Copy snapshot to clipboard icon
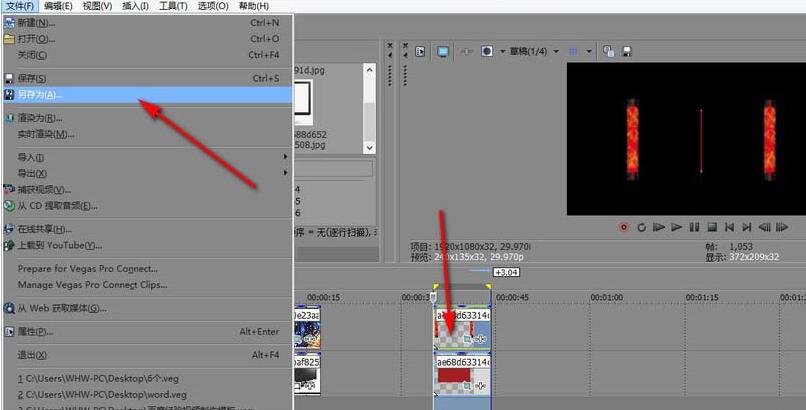The image size is (806, 410). point(608,51)
